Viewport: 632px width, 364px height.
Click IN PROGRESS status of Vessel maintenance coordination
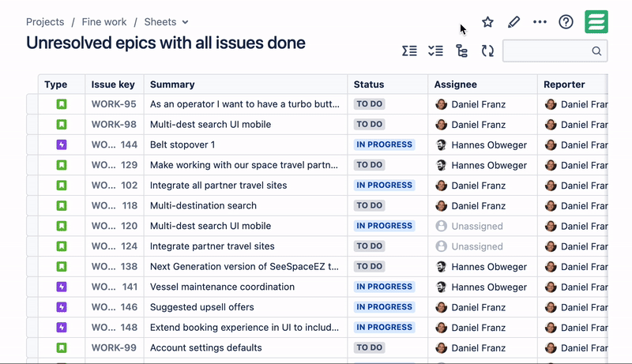click(x=384, y=287)
